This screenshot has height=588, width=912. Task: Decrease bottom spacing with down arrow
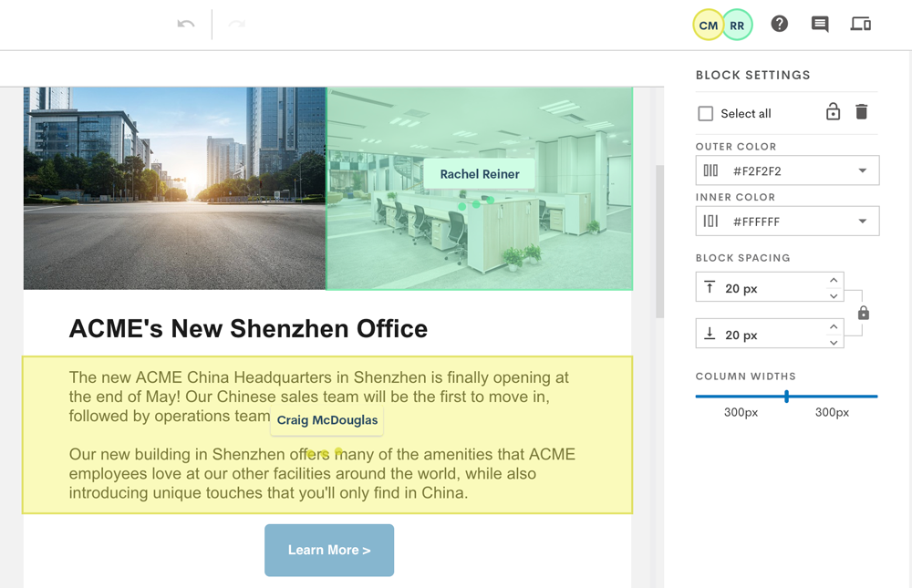(834, 342)
